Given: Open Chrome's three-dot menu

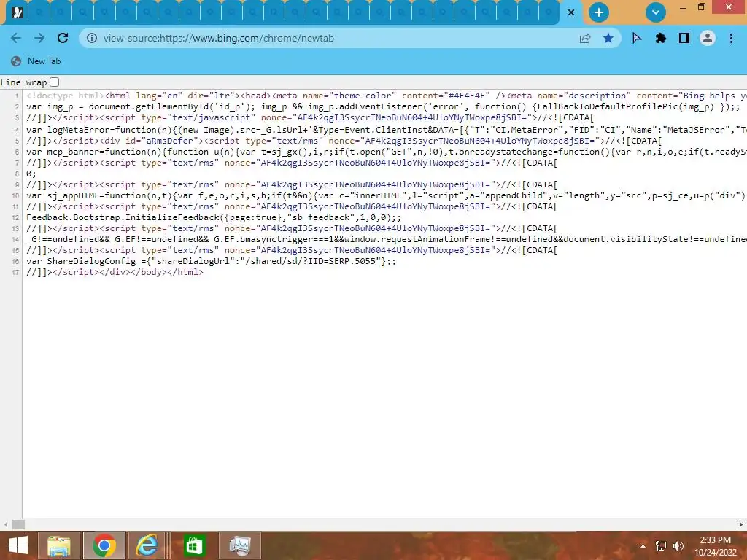Looking at the screenshot, I should (731, 38).
